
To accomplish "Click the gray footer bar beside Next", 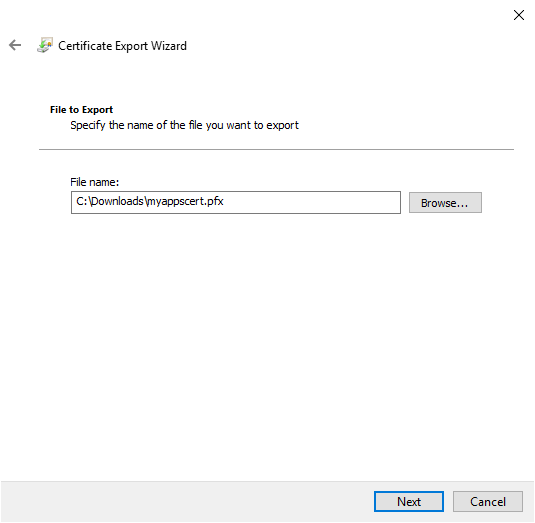I will pos(188,501).
